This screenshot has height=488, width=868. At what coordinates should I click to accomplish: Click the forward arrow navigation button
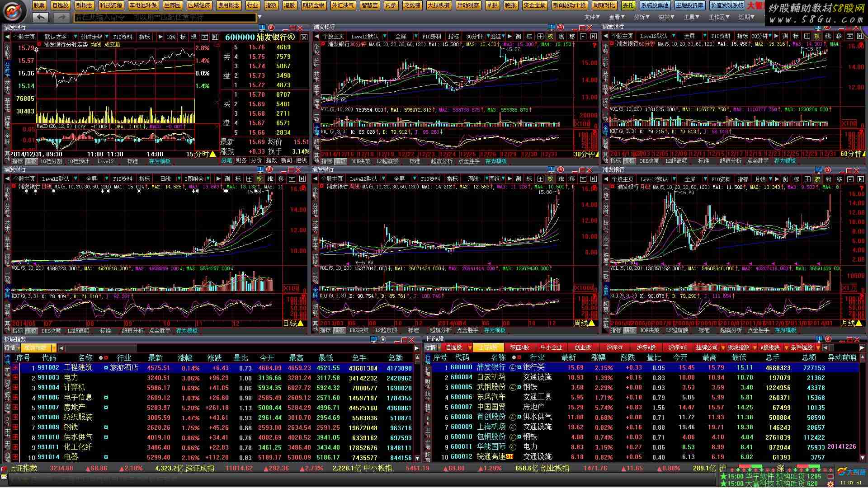[x=61, y=17]
